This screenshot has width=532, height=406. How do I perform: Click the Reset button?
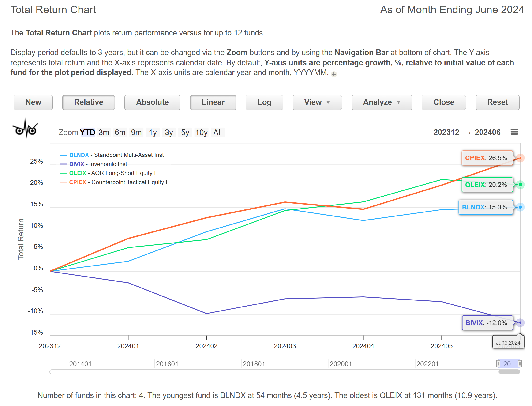[497, 102]
